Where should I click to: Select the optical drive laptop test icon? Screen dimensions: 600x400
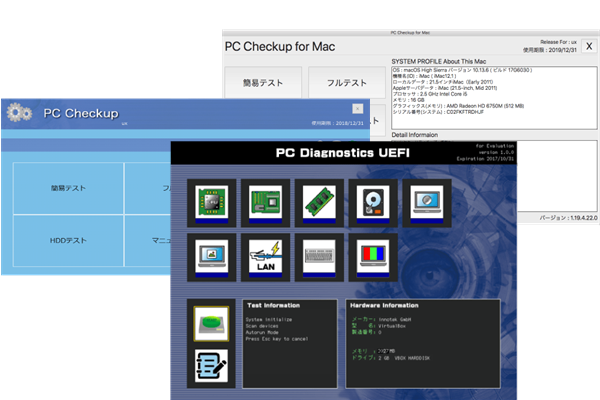(427, 203)
